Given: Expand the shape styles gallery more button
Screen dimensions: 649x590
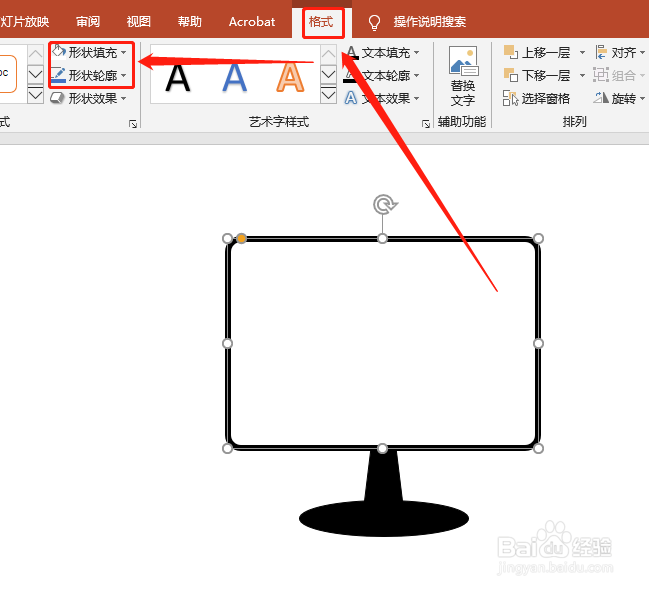Looking at the screenshot, I should pyautogui.click(x=36, y=95).
